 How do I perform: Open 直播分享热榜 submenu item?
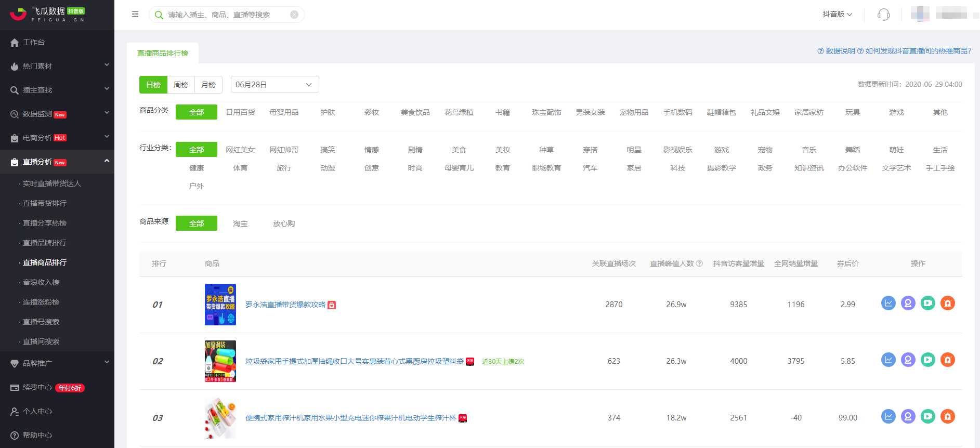(x=45, y=223)
